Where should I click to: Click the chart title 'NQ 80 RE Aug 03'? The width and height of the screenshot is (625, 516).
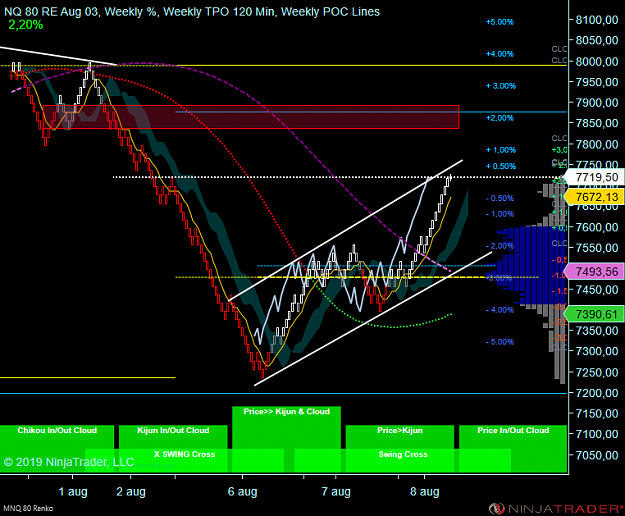click(51, 12)
